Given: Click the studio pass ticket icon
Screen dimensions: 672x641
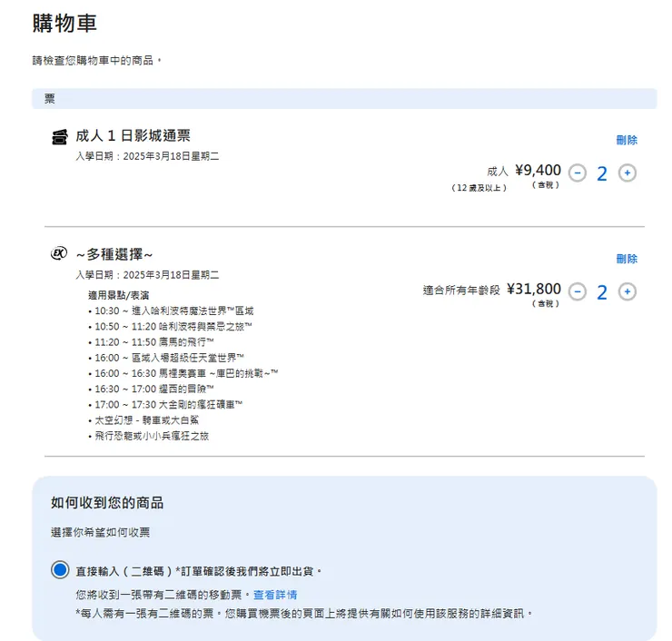Looking at the screenshot, I should pos(60,137).
